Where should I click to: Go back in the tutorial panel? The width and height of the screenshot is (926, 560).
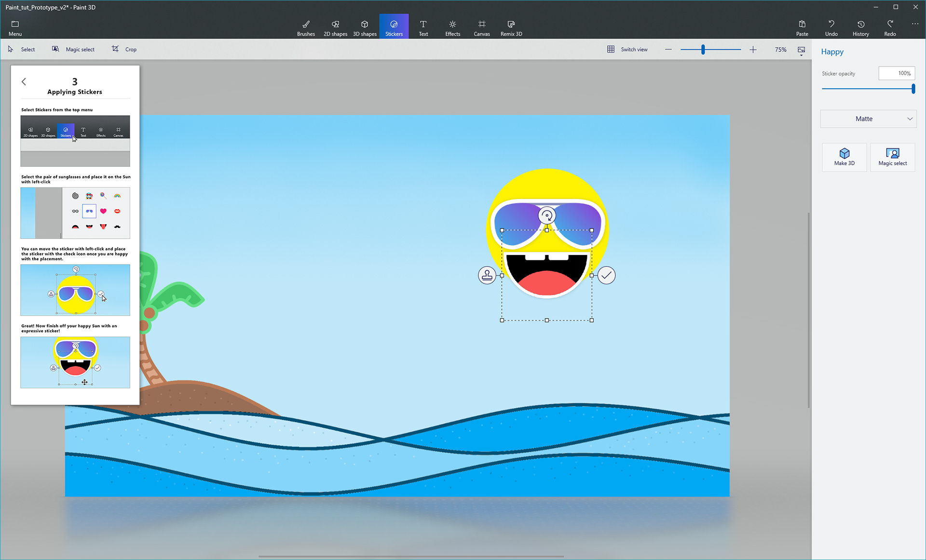tap(24, 81)
